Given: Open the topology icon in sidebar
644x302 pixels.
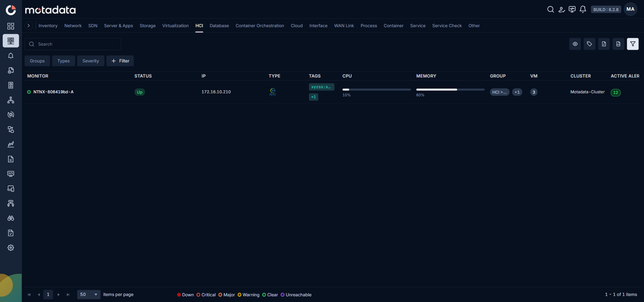Looking at the screenshot, I should pyautogui.click(x=11, y=100).
